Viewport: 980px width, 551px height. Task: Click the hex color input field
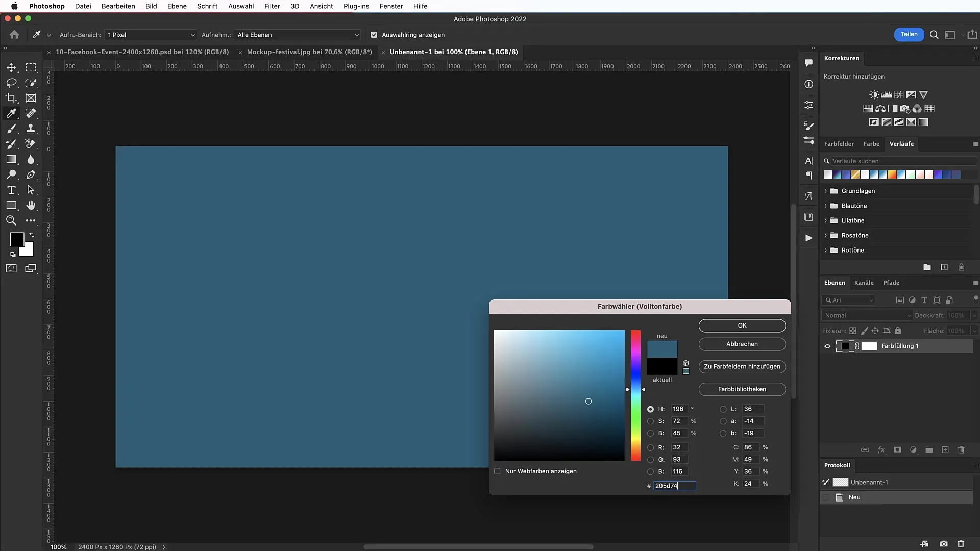point(674,485)
